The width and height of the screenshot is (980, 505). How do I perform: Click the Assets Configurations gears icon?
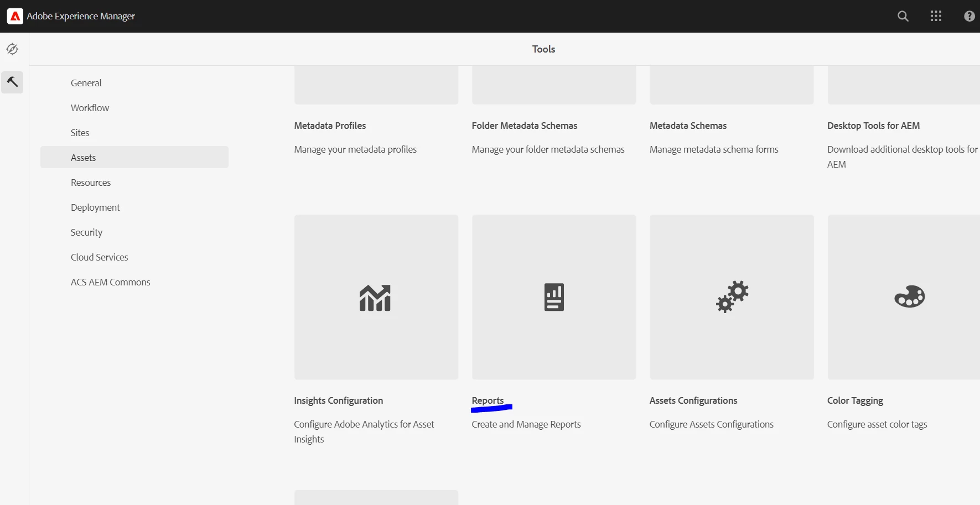[x=732, y=296]
